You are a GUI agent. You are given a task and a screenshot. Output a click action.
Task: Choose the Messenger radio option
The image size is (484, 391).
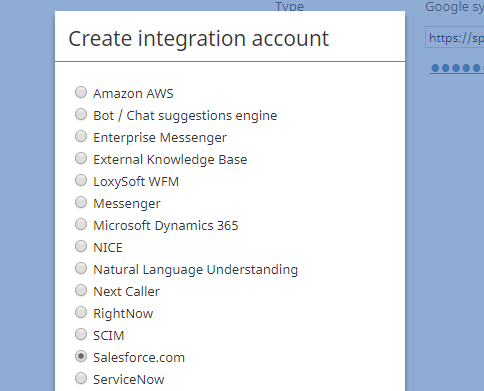point(81,202)
